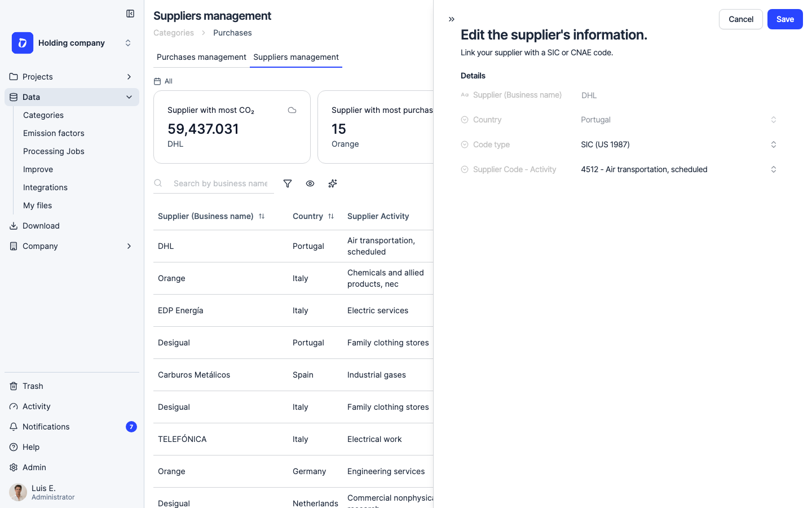The image size is (812, 508).
Task: Click Germany country cell
Action: coord(309,471)
